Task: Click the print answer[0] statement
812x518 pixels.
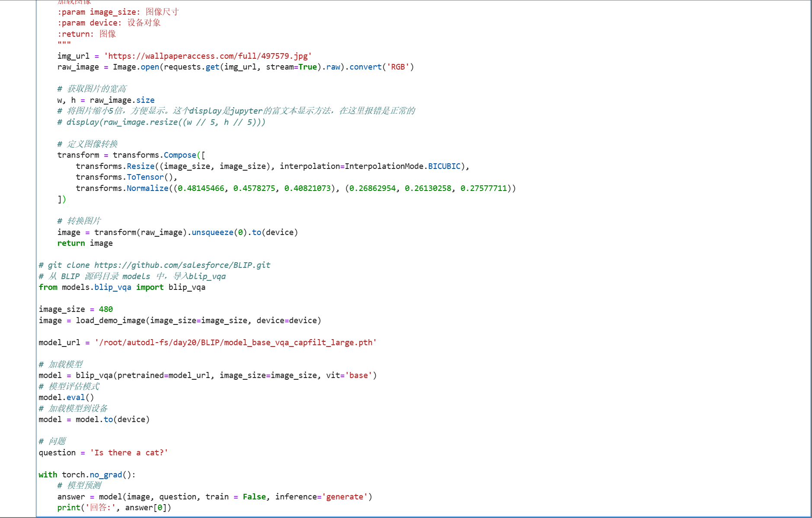Action: (114, 508)
